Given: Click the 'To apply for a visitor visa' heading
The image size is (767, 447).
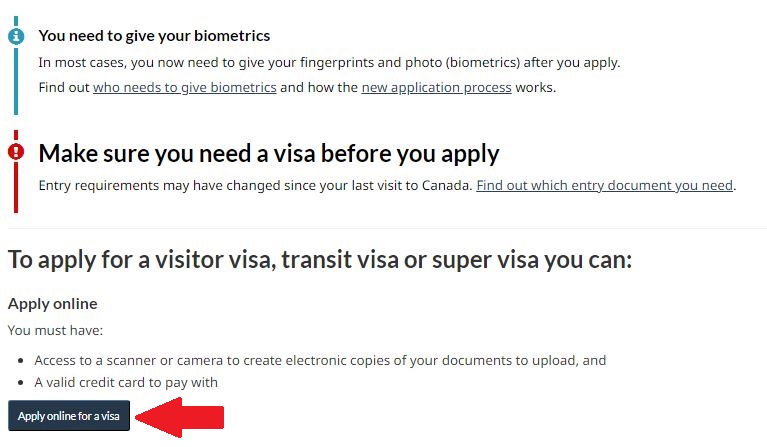Looking at the screenshot, I should (320, 259).
